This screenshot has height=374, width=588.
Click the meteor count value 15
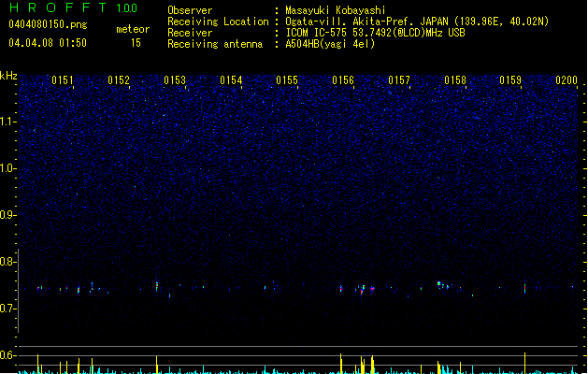[x=136, y=43]
